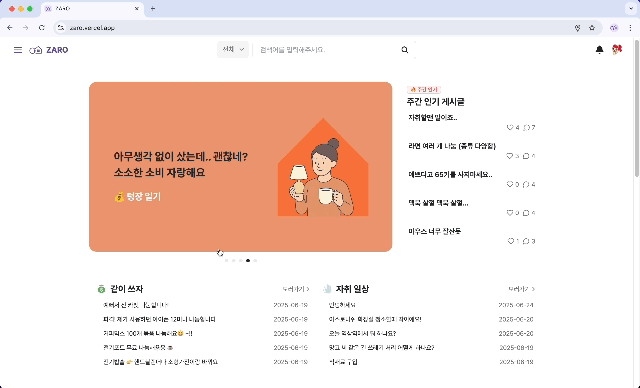Viewport: 640px width, 388px height.
Task: Open 더보기 for 자취 일상 section
Action: [521, 289]
